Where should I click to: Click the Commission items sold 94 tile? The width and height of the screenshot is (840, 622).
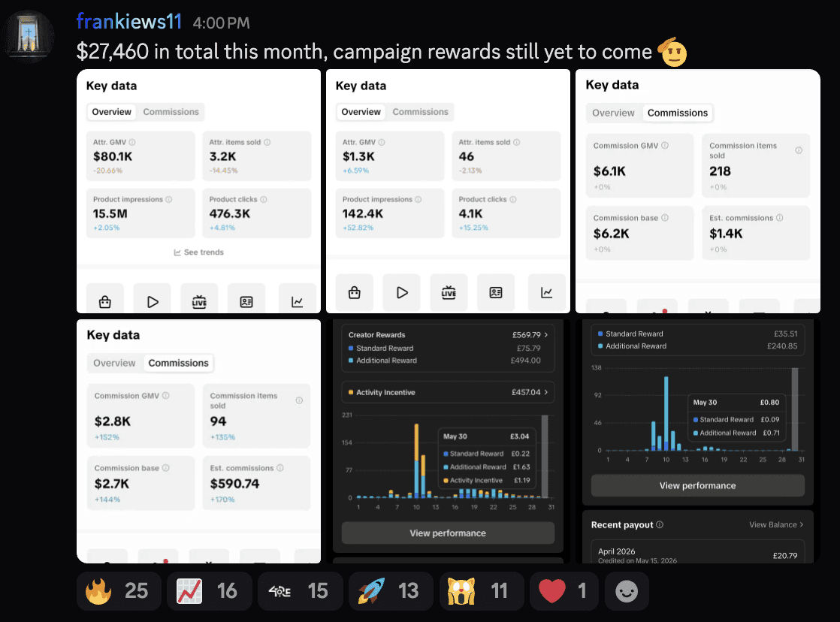coord(256,415)
